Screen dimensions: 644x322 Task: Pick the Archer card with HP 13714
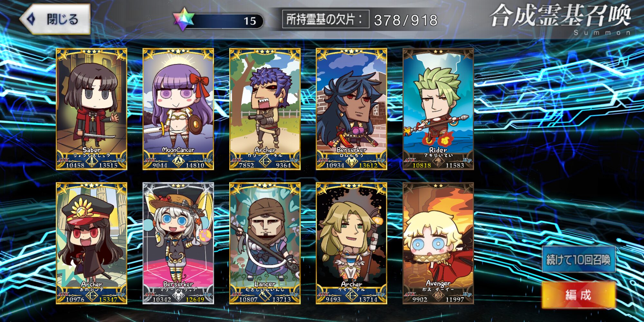coord(351,243)
